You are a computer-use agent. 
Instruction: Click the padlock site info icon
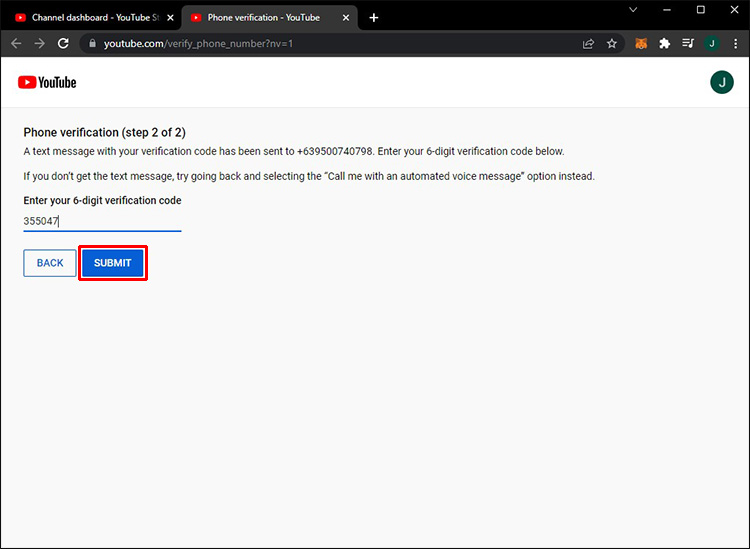(93, 44)
